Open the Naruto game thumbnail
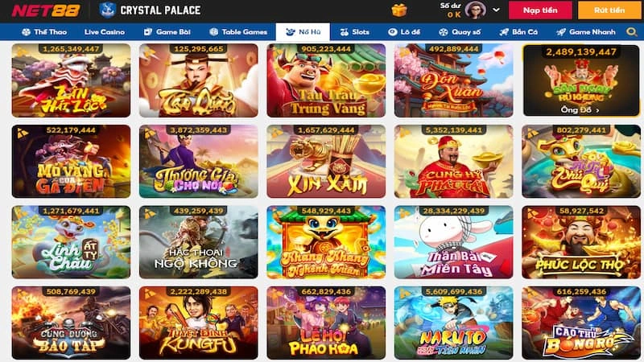 click(x=453, y=323)
